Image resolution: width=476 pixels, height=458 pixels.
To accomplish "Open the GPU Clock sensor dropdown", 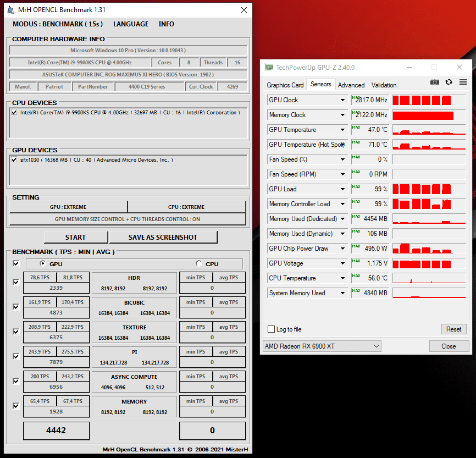I will 343,100.
